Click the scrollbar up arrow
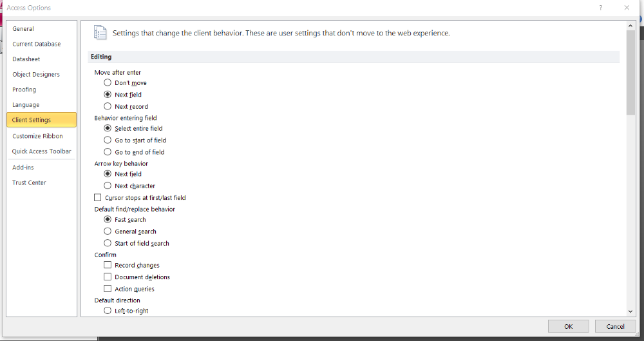The height and width of the screenshot is (341, 644). [630, 26]
